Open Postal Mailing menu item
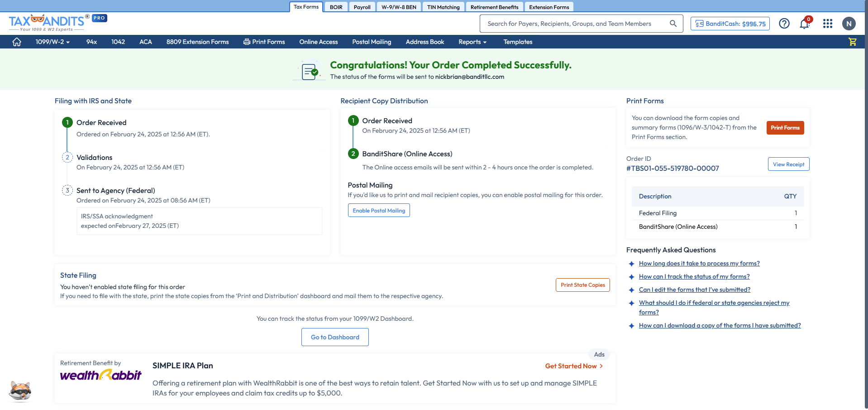868x410 pixels. coord(372,42)
